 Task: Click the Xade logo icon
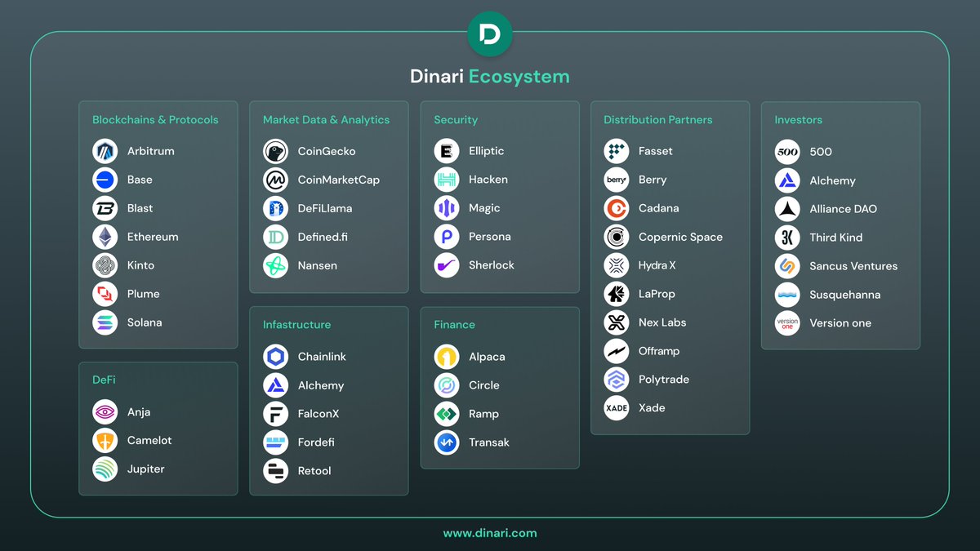pos(617,408)
